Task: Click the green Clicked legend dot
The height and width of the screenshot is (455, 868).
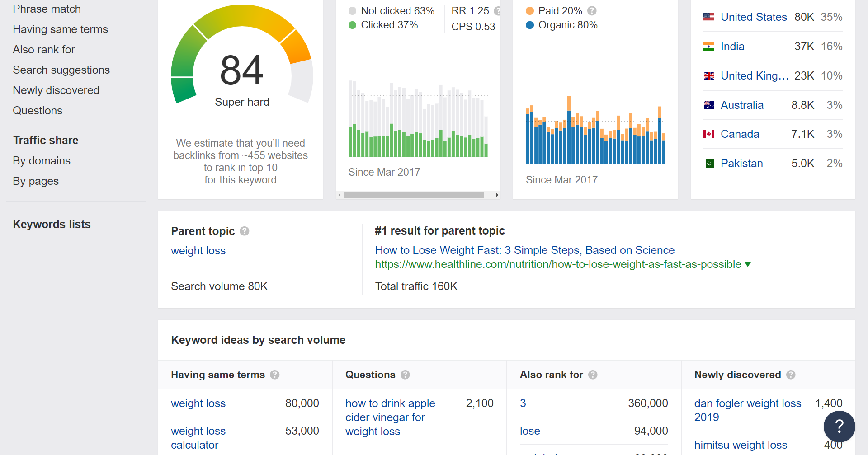Action: tap(353, 25)
